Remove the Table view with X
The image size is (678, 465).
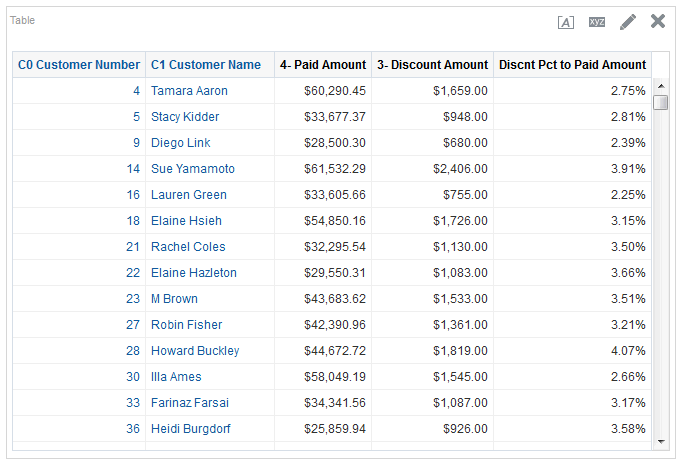pyautogui.click(x=658, y=21)
